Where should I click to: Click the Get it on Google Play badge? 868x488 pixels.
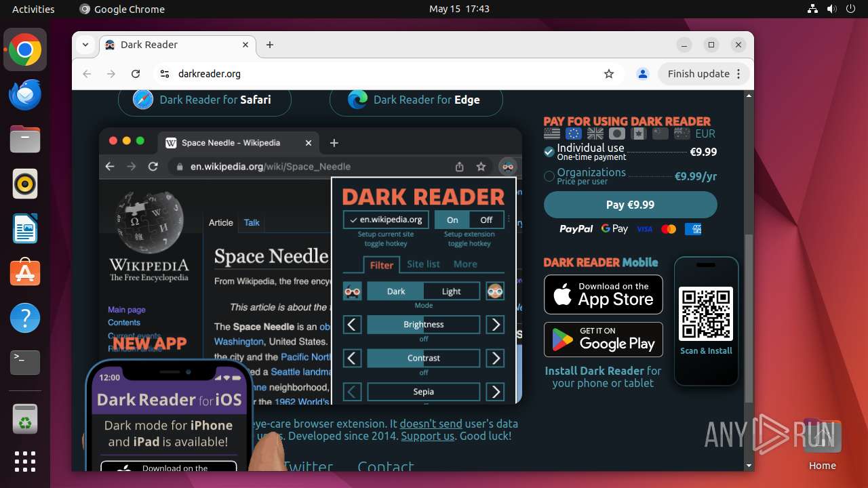click(x=604, y=339)
